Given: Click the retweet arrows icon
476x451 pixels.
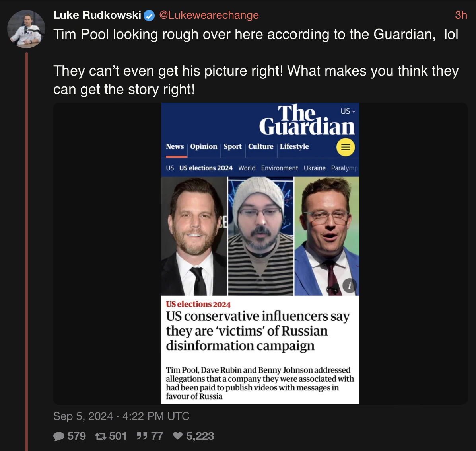Looking at the screenshot, I should (101, 436).
